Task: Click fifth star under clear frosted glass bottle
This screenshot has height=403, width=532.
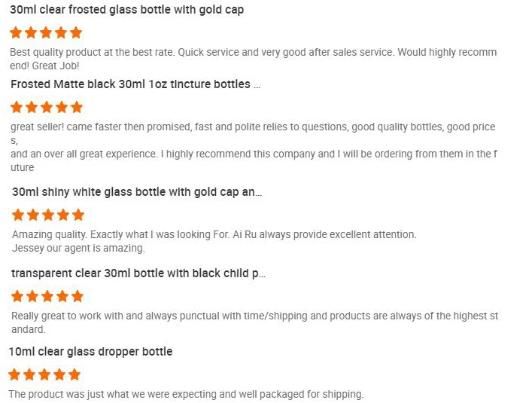Action: click(75, 33)
